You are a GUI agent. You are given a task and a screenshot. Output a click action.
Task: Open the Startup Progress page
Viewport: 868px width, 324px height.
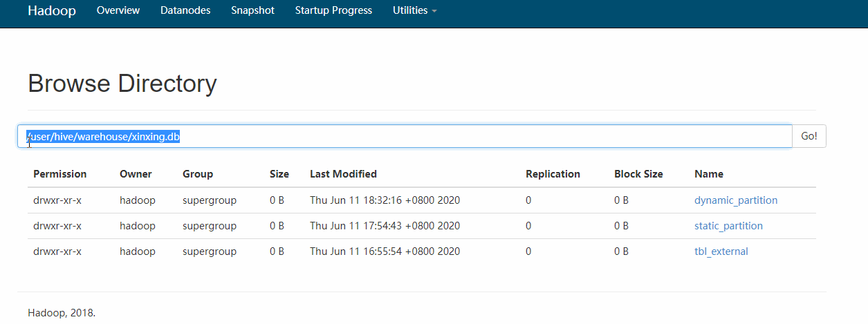tap(333, 11)
